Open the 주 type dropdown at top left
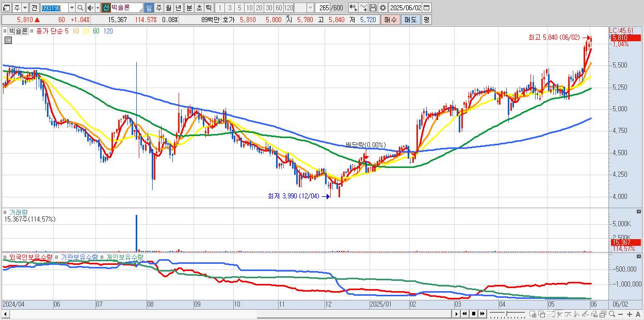 pyautogui.click(x=25, y=8)
